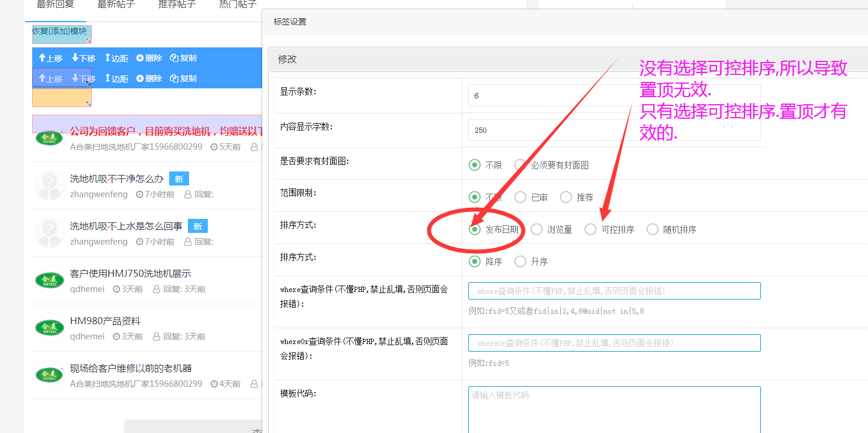Screen dimensions: 868x433
Task: Open the HM980产品资料 post
Action: (105, 321)
